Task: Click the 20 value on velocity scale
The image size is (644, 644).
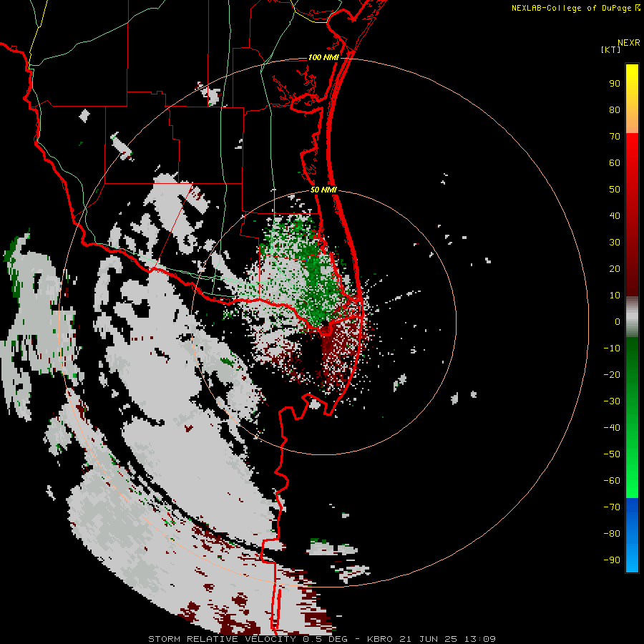Action: [x=615, y=268]
